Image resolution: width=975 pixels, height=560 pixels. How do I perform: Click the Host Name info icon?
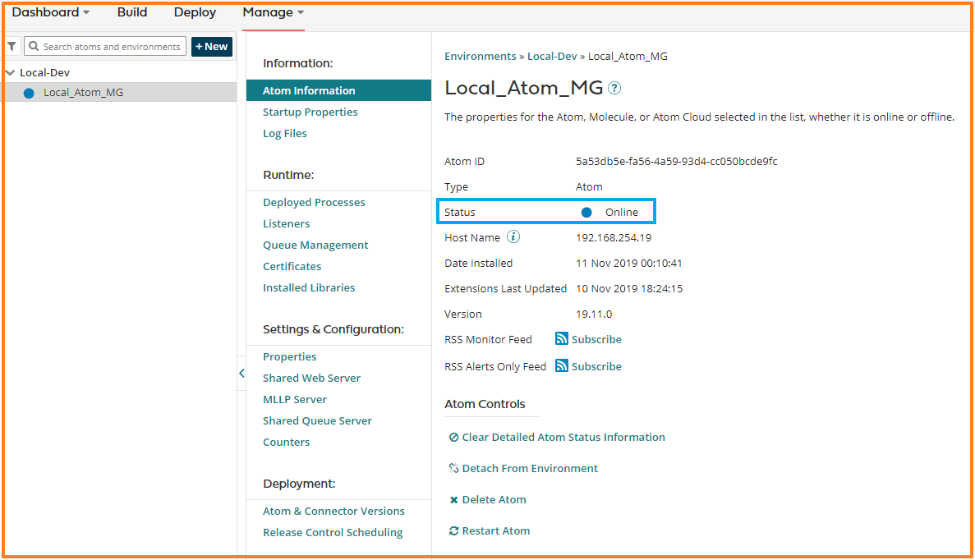coord(513,237)
